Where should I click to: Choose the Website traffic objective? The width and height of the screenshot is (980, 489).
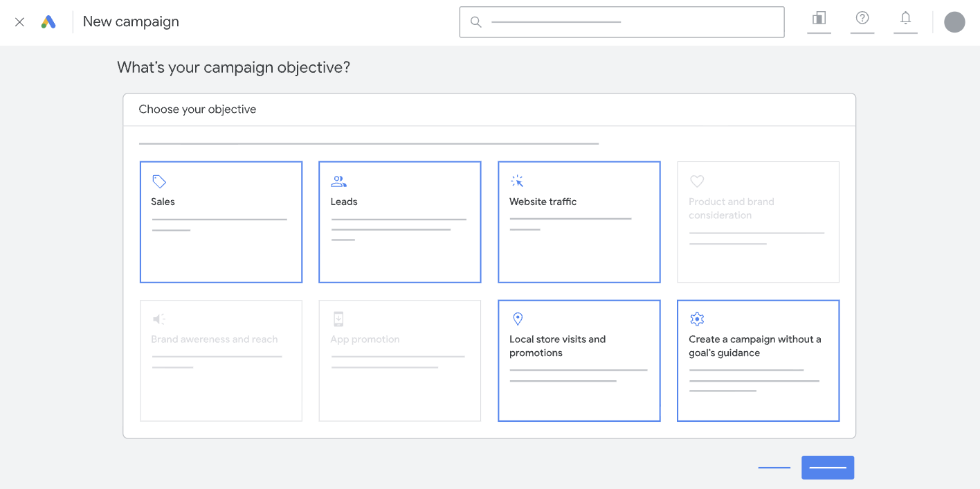[579, 222]
